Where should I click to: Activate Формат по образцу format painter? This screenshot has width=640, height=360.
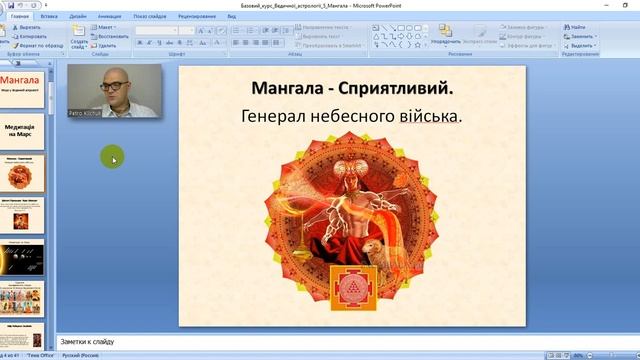[x=38, y=46]
